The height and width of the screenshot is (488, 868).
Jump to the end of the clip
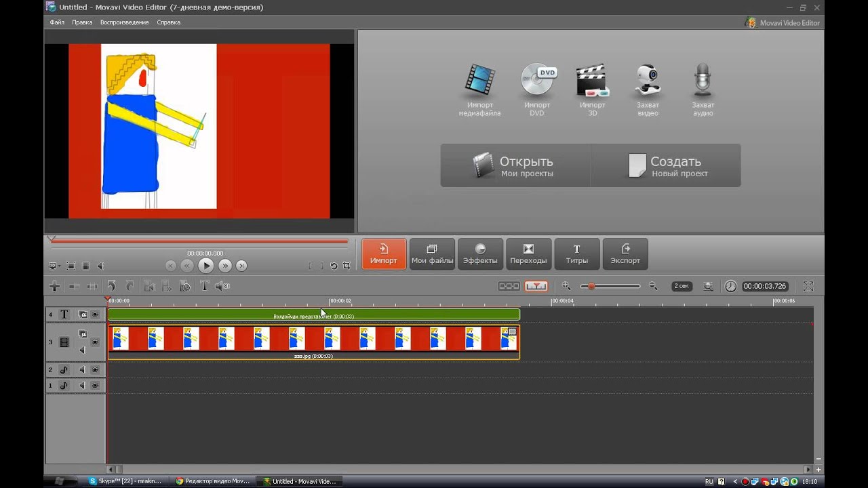(241, 266)
